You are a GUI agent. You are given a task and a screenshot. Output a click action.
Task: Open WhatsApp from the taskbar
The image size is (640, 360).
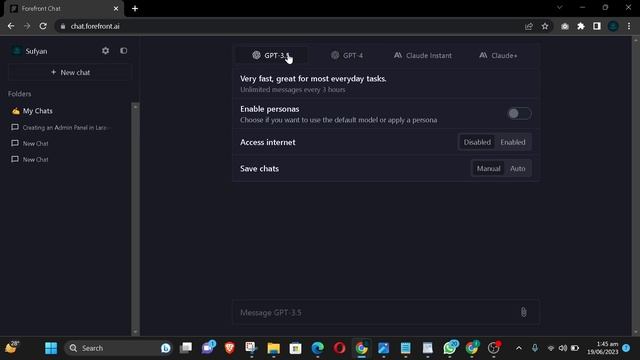tap(449, 348)
